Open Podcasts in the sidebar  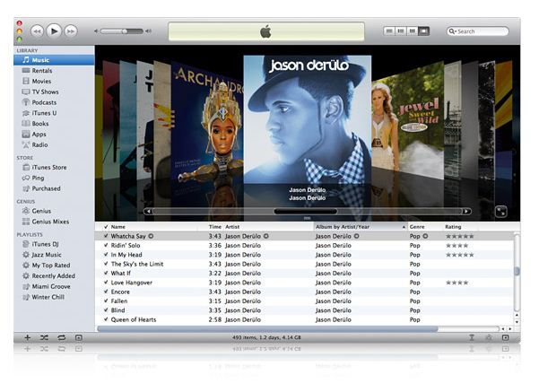tap(54, 102)
